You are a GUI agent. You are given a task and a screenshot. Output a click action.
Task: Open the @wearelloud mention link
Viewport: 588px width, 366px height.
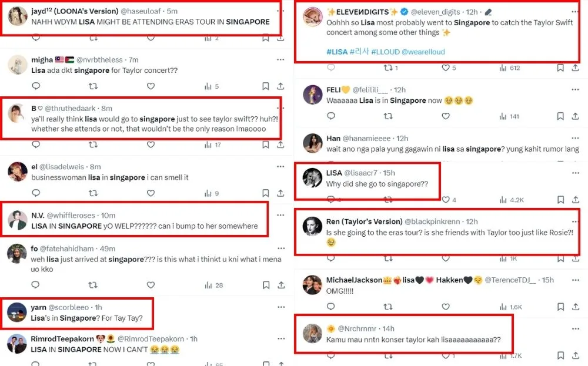pos(423,52)
